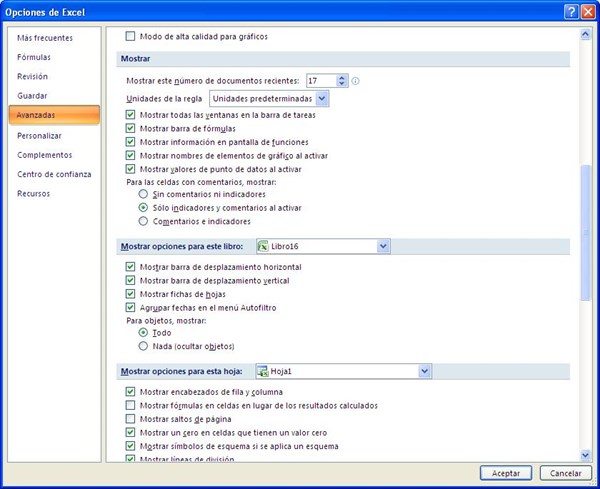Toggle Mostrar todas las ventanas en la barra de tareas
Screen dimensions: 600x489
[x=130, y=115]
